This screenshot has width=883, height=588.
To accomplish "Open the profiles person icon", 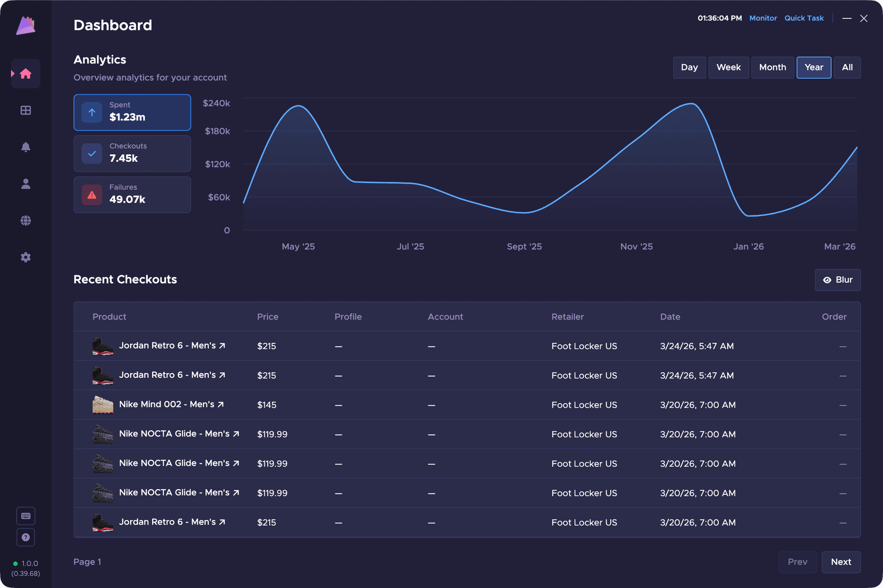I will coord(26,184).
